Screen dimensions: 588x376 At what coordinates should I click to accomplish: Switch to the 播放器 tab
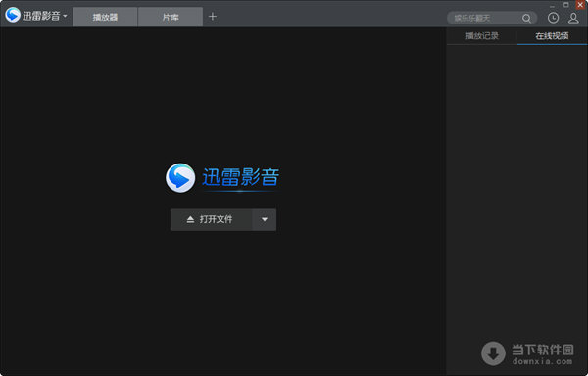[106, 17]
